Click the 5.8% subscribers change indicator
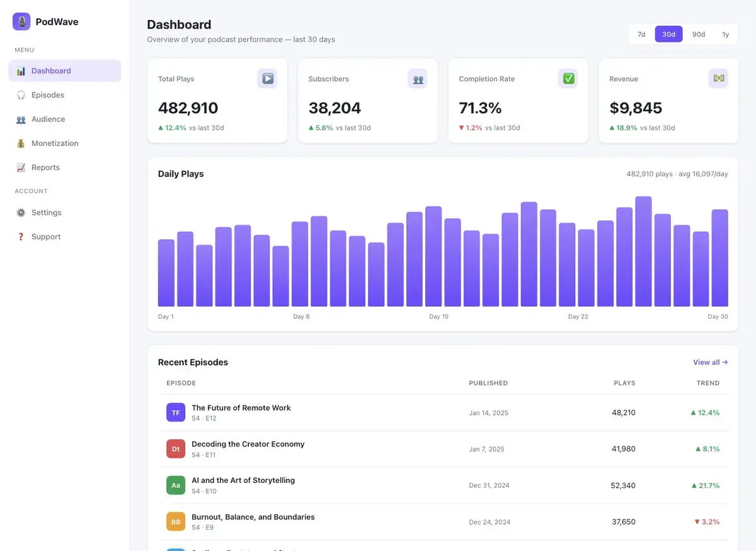The width and height of the screenshot is (756, 551). click(x=321, y=128)
